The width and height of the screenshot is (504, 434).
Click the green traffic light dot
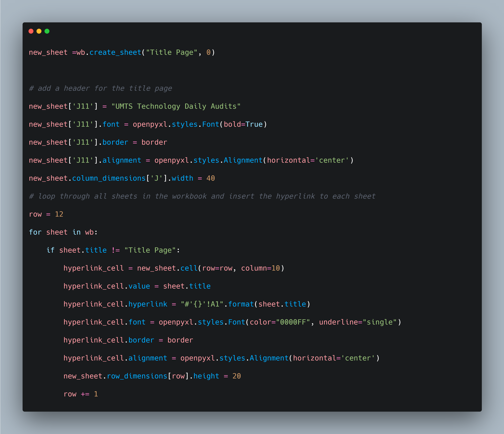click(x=47, y=31)
